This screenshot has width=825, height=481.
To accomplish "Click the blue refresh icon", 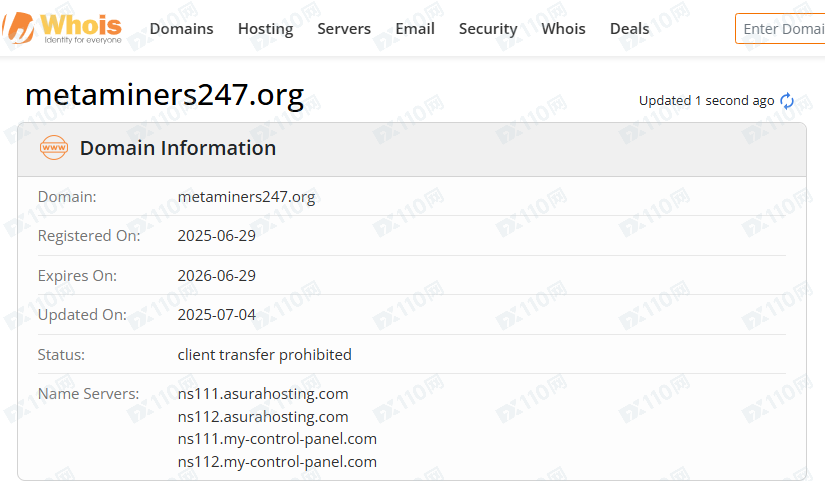I will [x=787, y=101].
